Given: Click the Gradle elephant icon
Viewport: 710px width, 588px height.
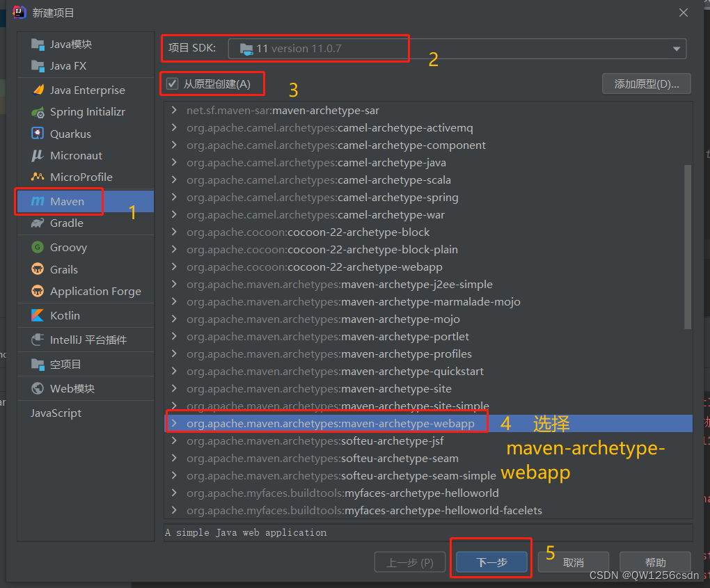Looking at the screenshot, I should tap(38, 223).
